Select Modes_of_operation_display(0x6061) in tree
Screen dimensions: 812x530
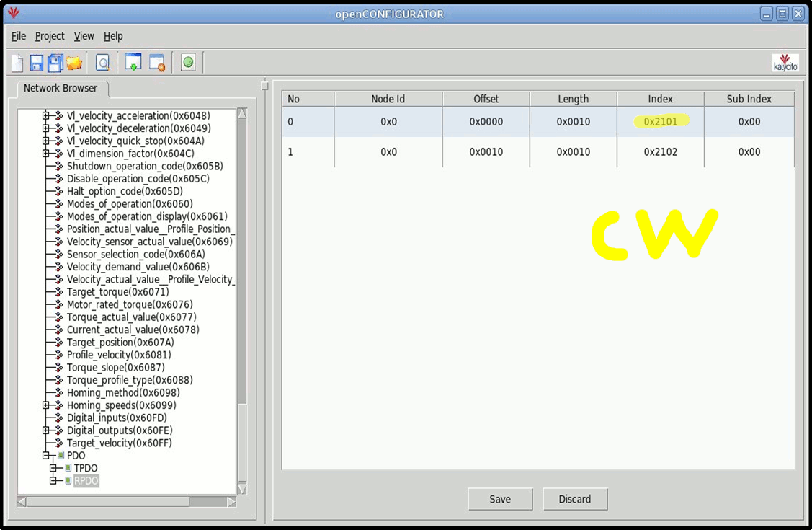tap(147, 216)
